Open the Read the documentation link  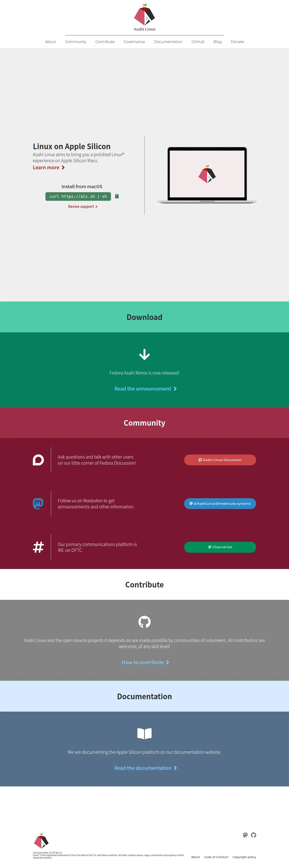(x=145, y=768)
